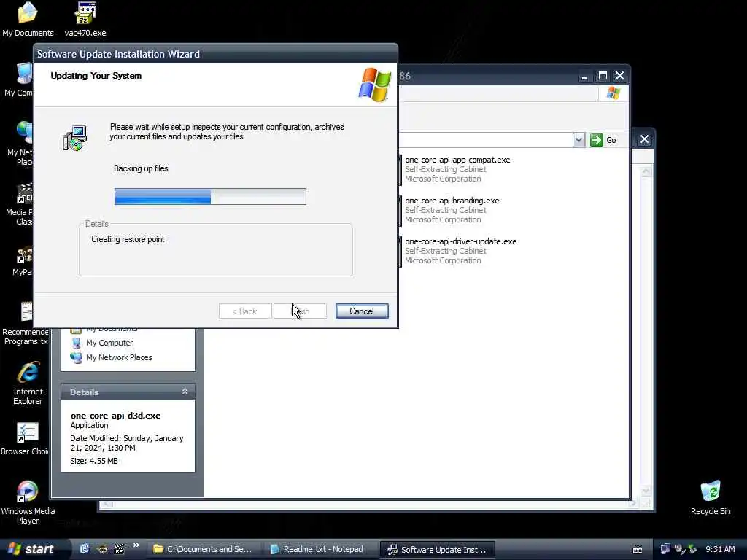This screenshot has width=747, height=560.
Task: Open the My Documents desktop icon
Action: 28,20
